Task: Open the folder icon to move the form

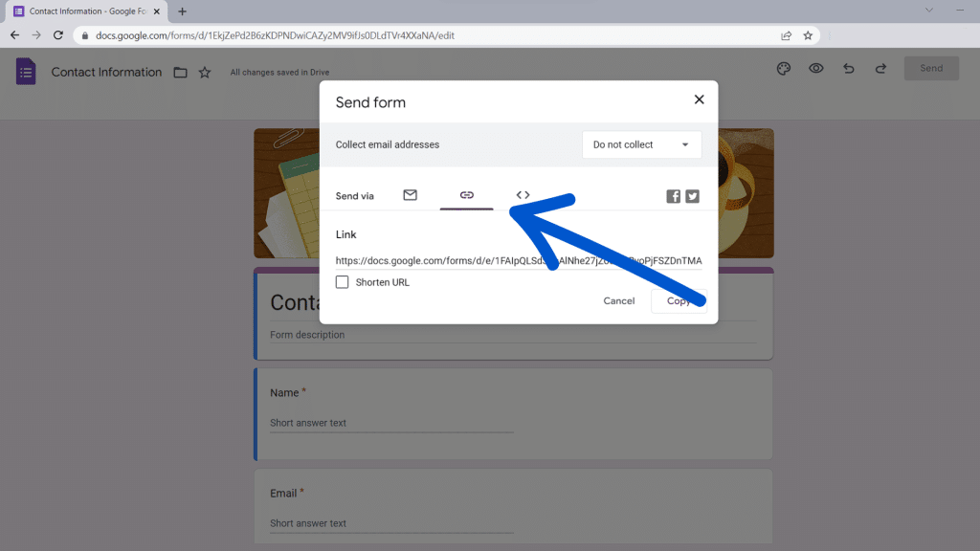Action: tap(180, 71)
